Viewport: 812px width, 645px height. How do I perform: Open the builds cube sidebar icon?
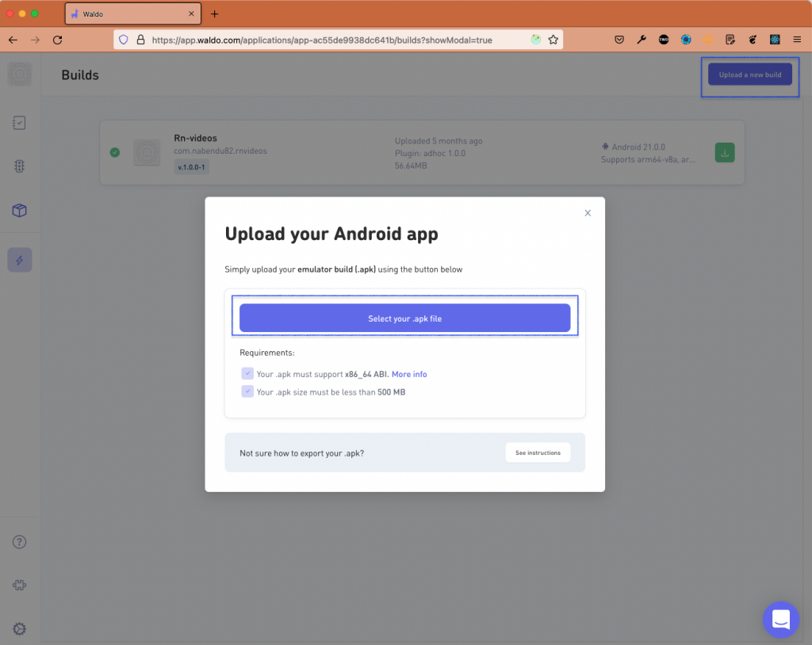(x=19, y=210)
